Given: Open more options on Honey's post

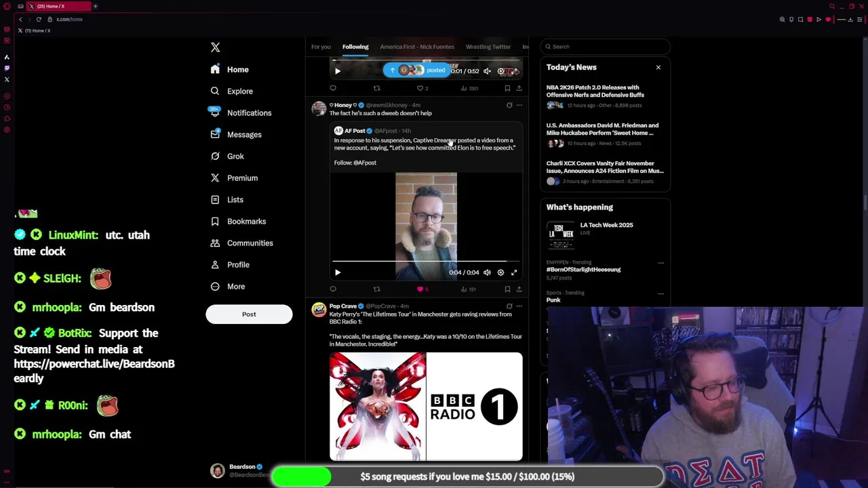Looking at the screenshot, I should 519,105.
